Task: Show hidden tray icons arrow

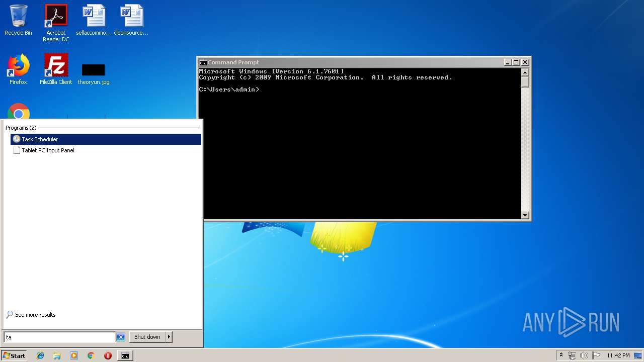Action: pos(561,355)
